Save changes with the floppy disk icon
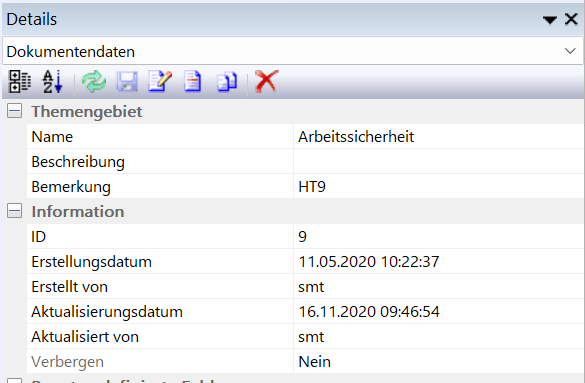Image resolution: width=585 pixels, height=383 pixels. (127, 81)
